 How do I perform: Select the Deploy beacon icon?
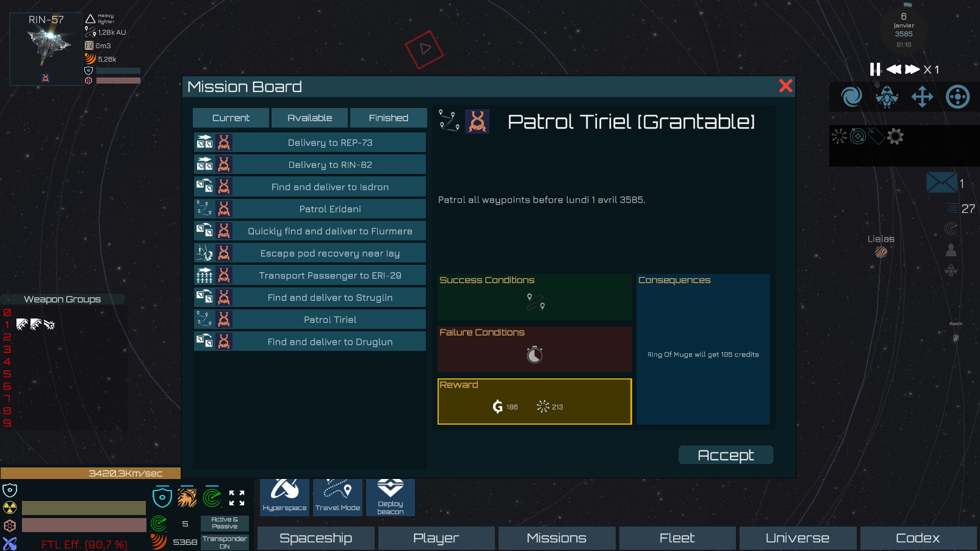pyautogui.click(x=390, y=497)
